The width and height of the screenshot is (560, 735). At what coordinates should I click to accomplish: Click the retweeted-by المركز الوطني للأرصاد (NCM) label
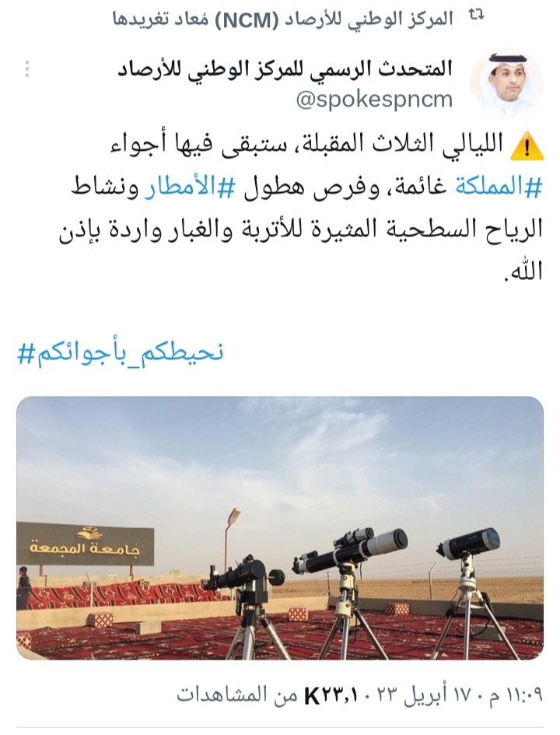(x=284, y=19)
